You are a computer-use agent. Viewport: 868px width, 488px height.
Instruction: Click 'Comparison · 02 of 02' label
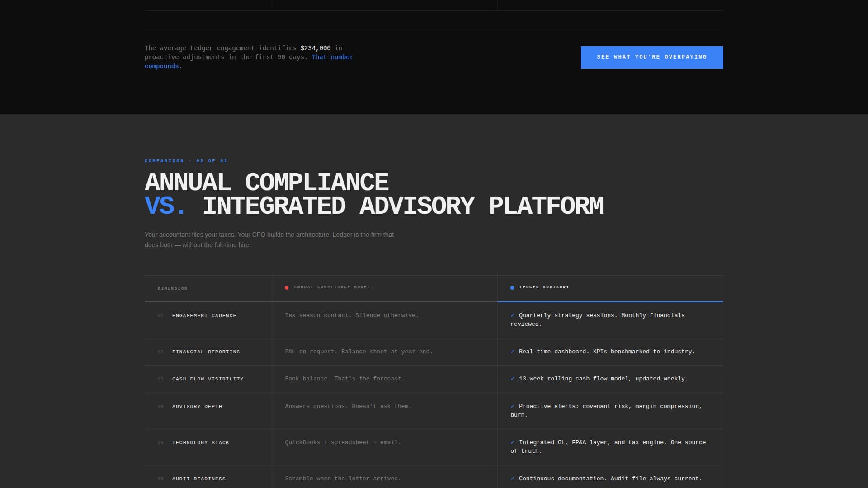click(x=186, y=161)
